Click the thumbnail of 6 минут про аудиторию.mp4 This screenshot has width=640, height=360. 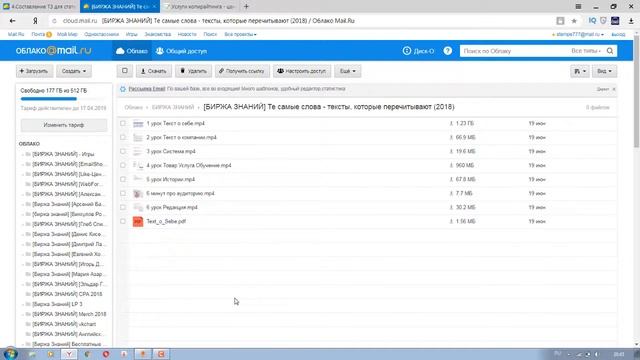pyautogui.click(x=138, y=193)
